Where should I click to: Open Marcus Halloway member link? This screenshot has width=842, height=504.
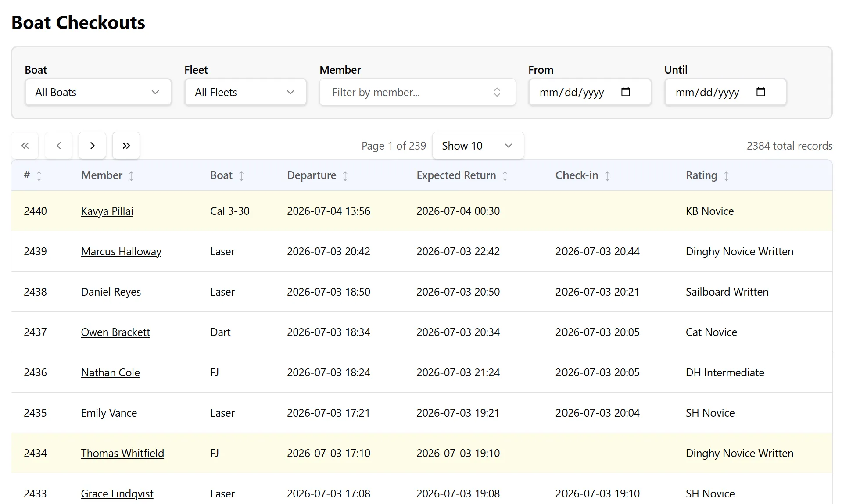pos(121,252)
